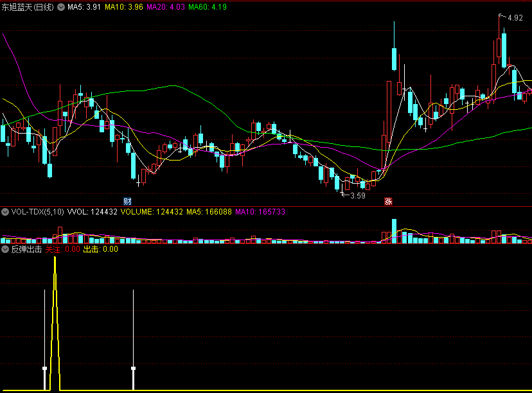Expand the main chart indicator dropdown arrow
The width and height of the screenshot is (532, 393).
tap(61, 7)
